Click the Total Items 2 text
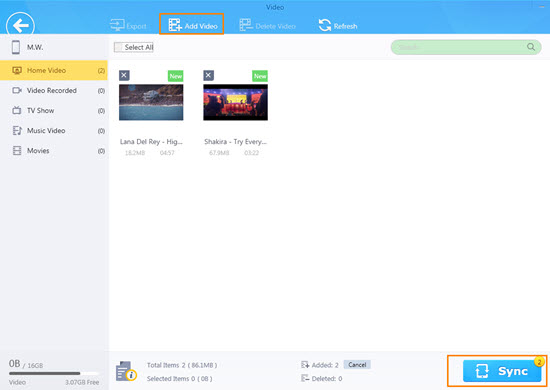The image size is (550, 390). click(182, 365)
